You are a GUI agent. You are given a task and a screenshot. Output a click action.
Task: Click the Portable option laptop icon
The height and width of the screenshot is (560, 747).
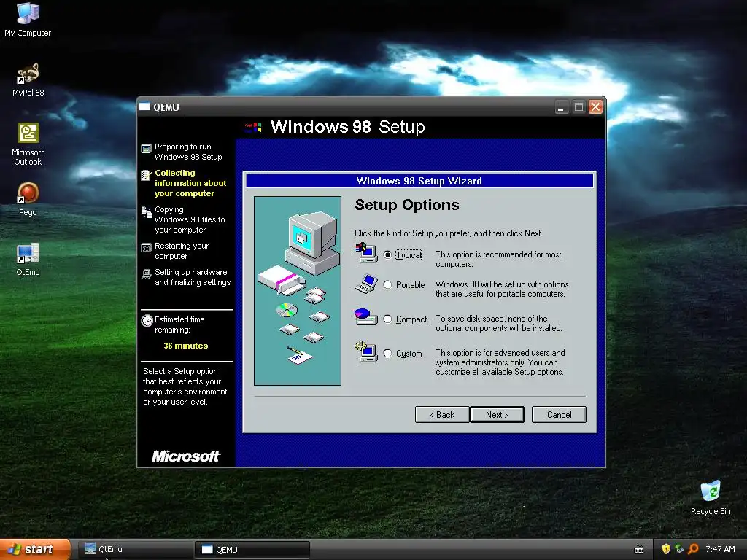coord(366,284)
